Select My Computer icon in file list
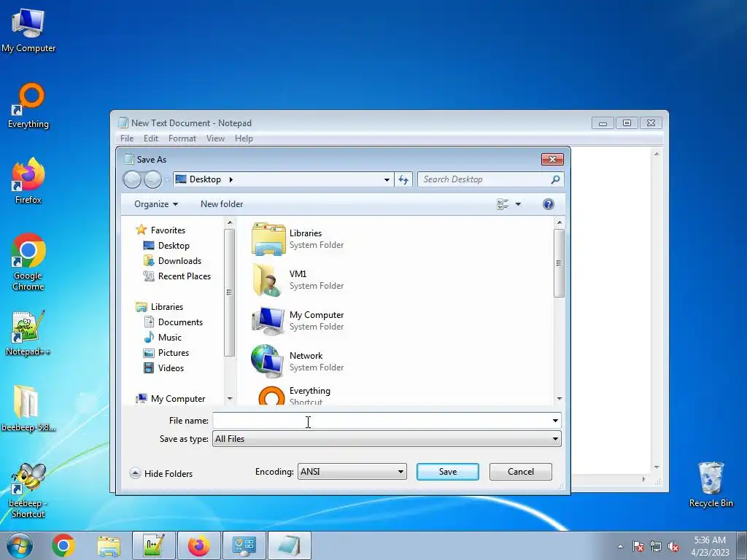Image resolution: width=747 pixels, height=560 pixels. pyautogui.click(x=268, y=321)
